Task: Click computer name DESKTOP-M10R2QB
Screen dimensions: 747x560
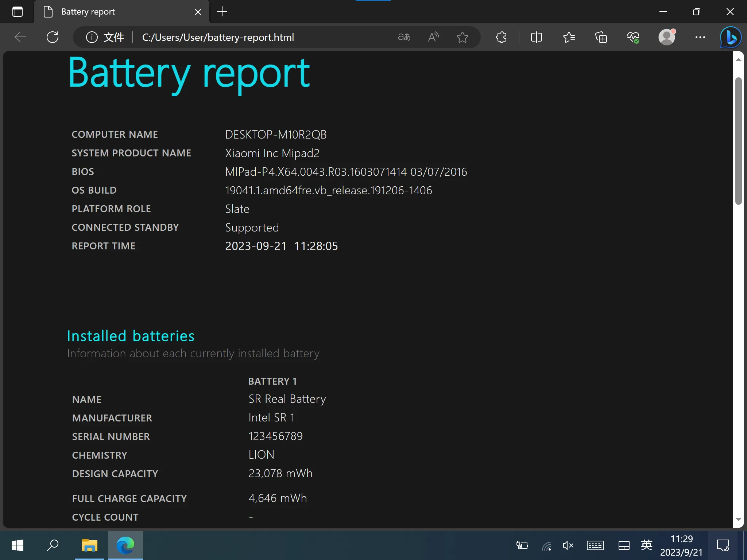Action: coord(276,135)
